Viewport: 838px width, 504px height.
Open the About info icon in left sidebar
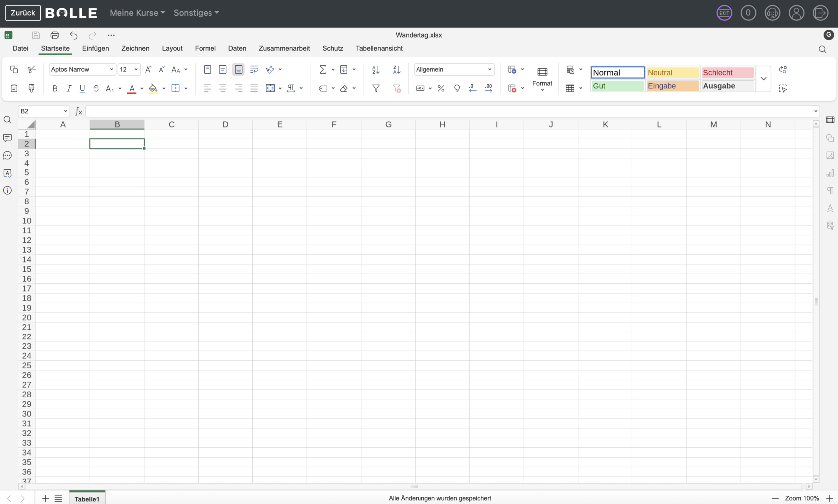click(x=7, y=191)
